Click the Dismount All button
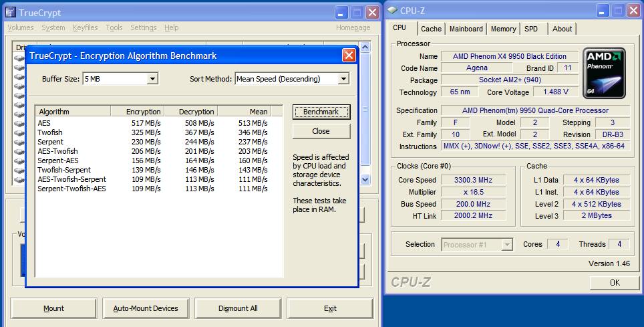Viewport: 644px width, 327px height. (x=238, y=308)
